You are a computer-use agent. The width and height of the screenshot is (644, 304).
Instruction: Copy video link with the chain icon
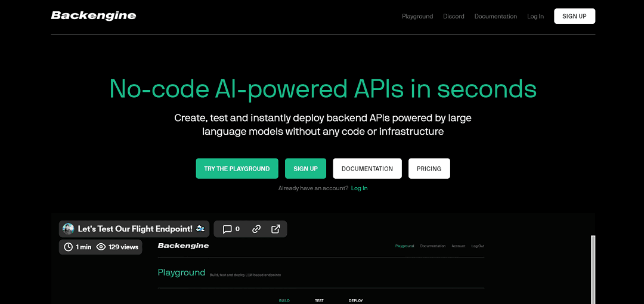(x=256, y=229)
